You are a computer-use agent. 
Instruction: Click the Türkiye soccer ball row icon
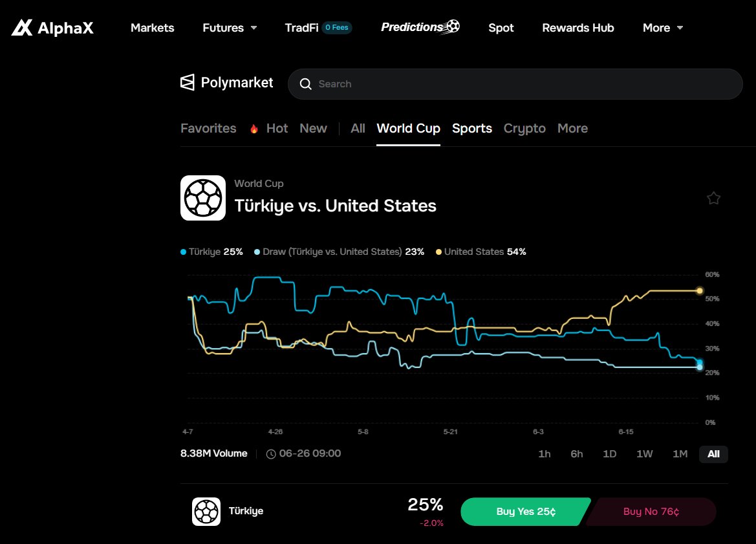[206, 512]
